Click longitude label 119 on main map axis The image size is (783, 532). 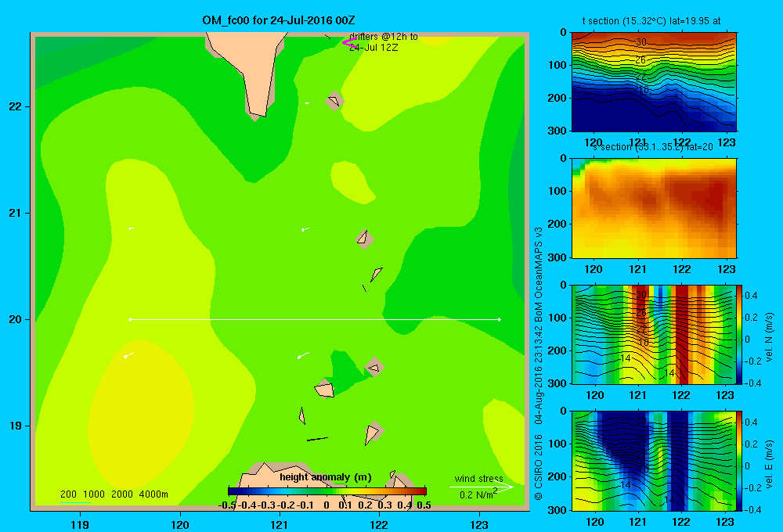(80, 524)
